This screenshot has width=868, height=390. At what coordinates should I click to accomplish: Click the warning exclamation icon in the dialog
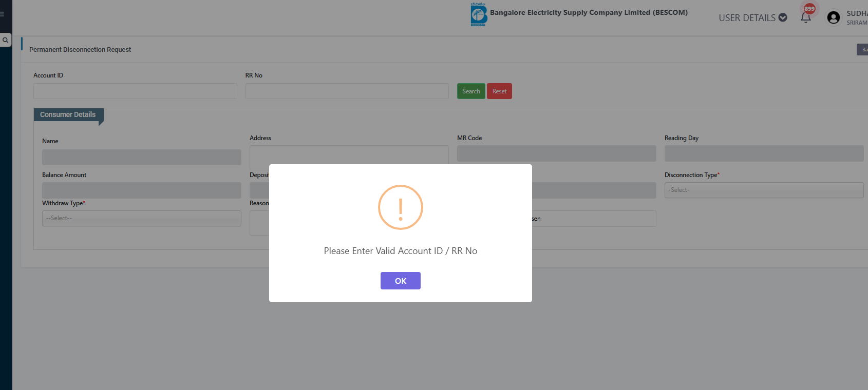point(400,207)
